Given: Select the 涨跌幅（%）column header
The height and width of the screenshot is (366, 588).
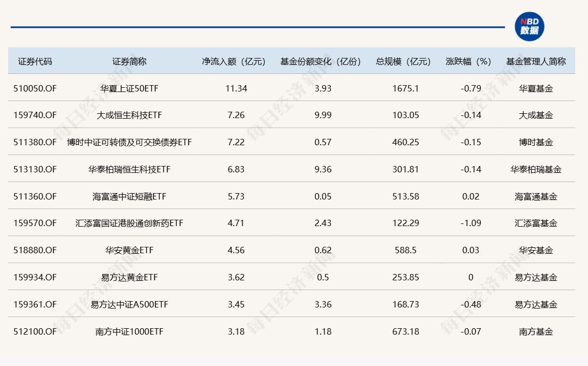Looking at the screenshot, I should pos(468,61).
